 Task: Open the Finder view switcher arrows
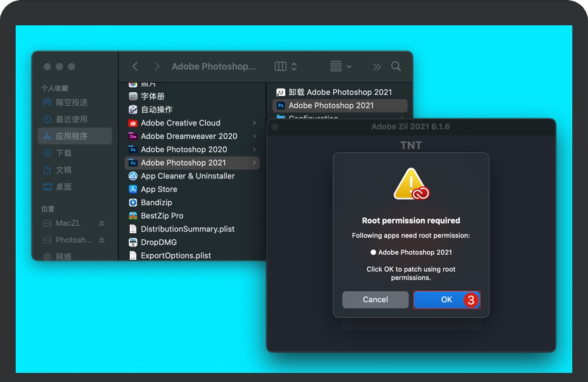click(x=294, y=67)
